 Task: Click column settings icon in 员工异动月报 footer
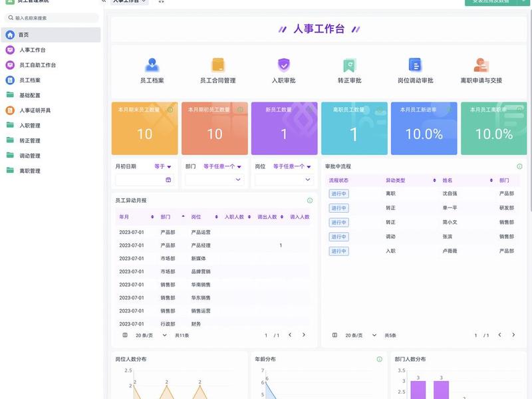tap(125, 335)
